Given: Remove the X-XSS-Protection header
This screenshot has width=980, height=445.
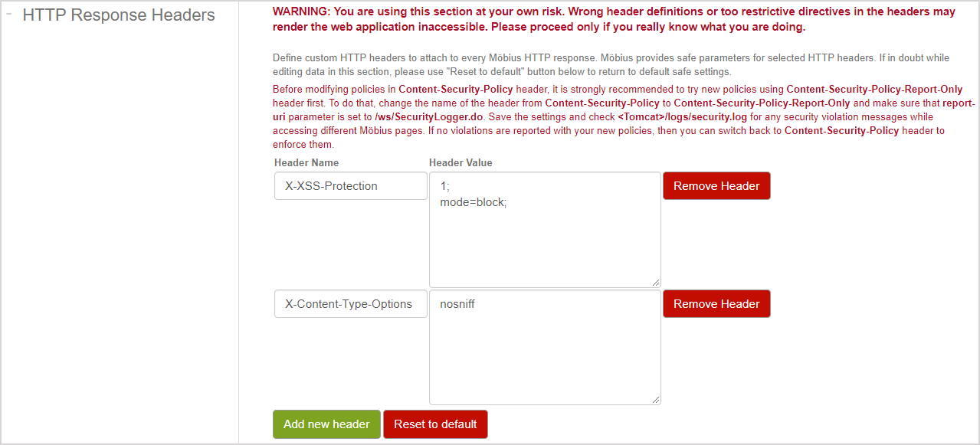Looking at the screenshot, I should coord(716,186).
